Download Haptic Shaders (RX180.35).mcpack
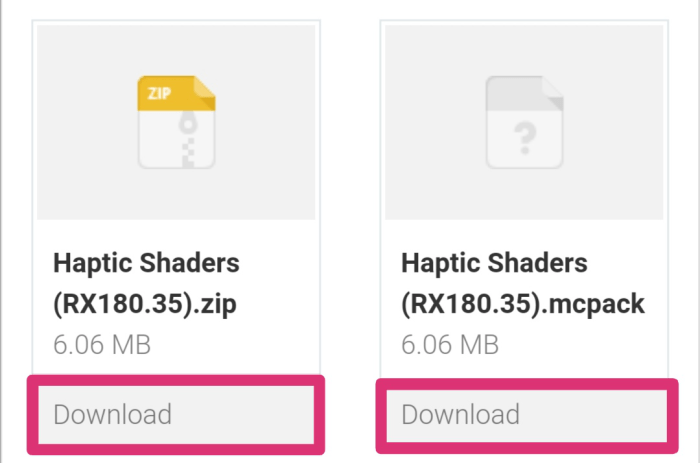The height and width of the screenshot is (463, 700). point(527,415)
